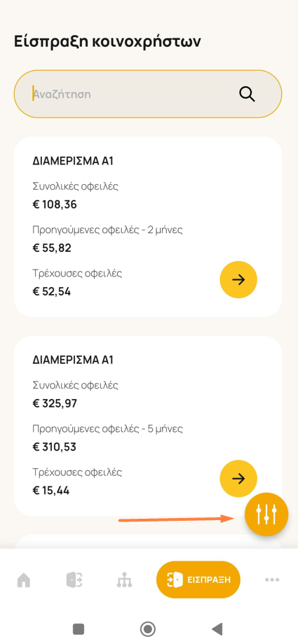Tap 'Προηγούμενες οφειλές - 2 μήνες' label
The width and height of the screenshot is (298, 644).
[x=107, y=230]
